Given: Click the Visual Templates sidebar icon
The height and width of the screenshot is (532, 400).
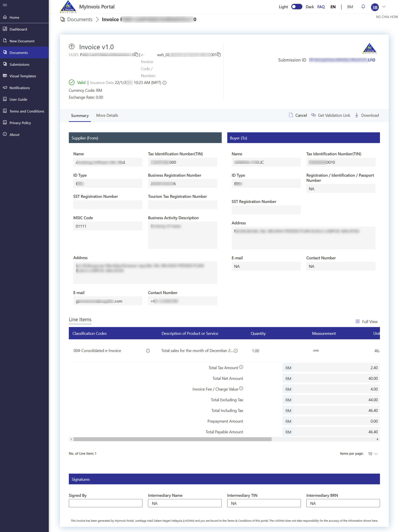Looking at the screenshot, I should coord(5,76).
